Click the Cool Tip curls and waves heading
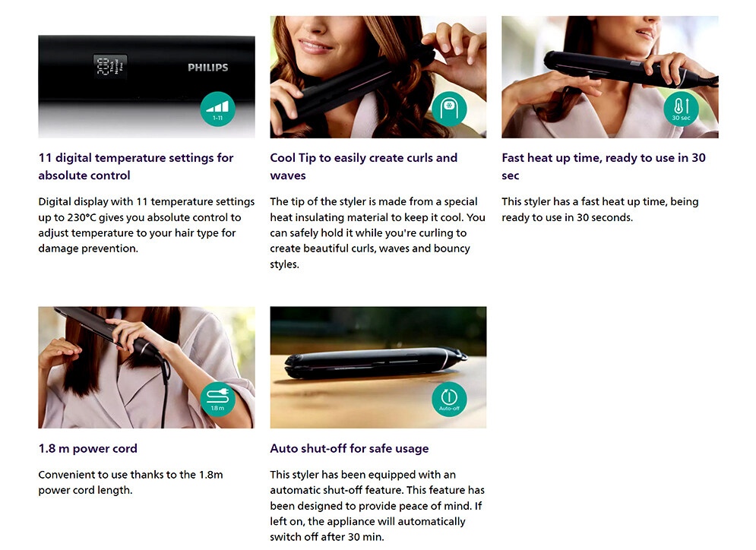 point(363,166)
